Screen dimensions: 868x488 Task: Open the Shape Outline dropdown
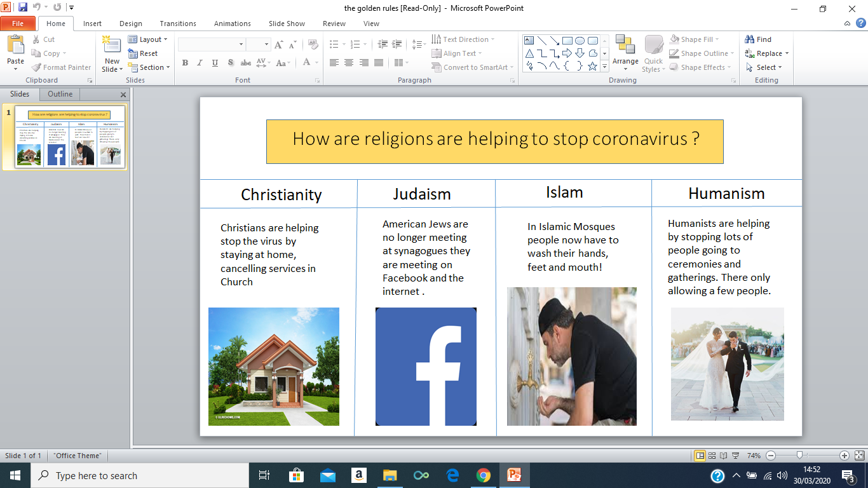pos(702,53)
